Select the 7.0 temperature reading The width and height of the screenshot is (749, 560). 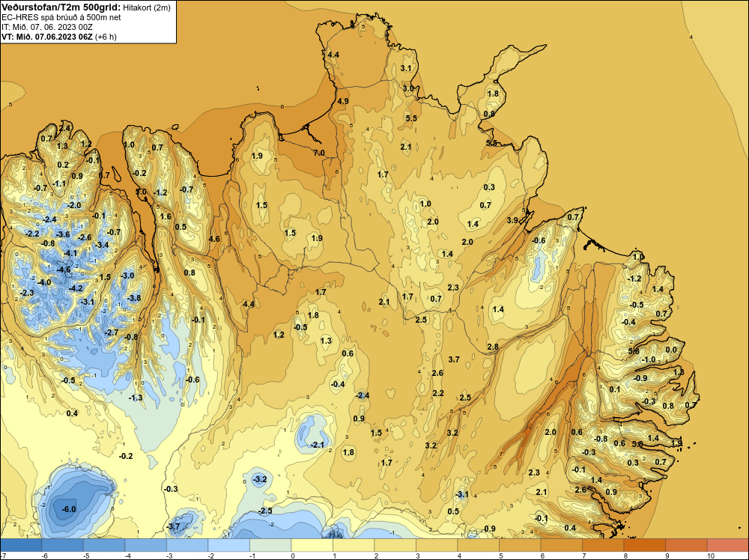pyautogui.click(x=319, y=153)
